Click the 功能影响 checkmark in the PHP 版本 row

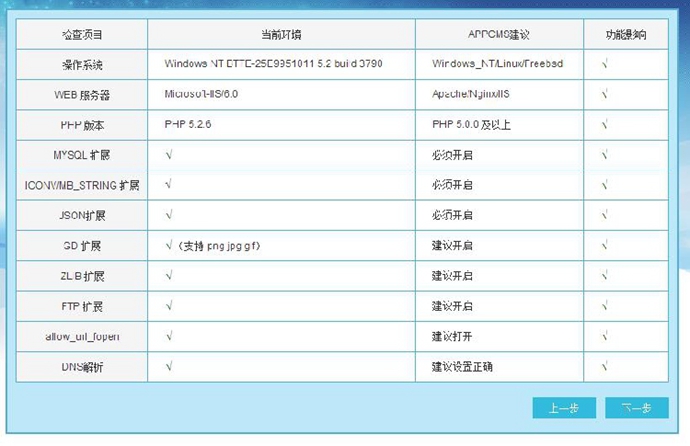605,124
